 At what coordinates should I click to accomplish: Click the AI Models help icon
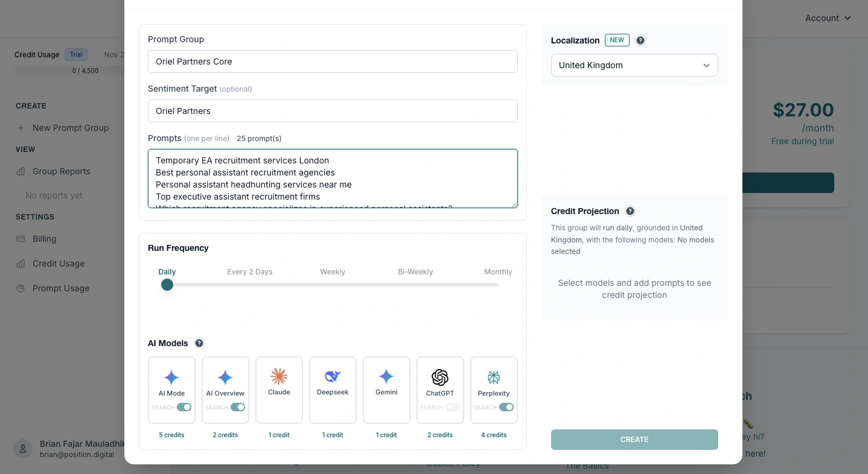pos(199,343)
